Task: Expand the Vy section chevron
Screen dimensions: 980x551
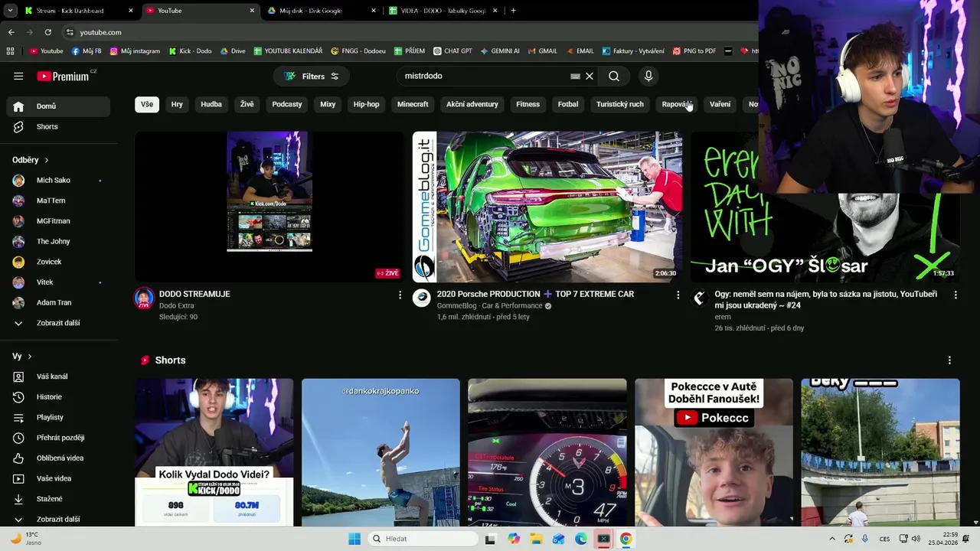Action: tap(30, 357)
